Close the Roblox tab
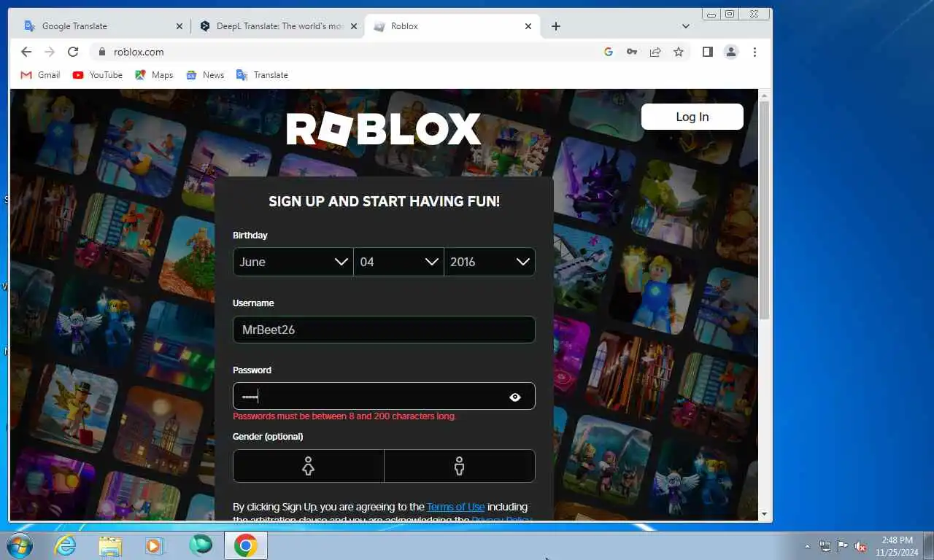 point(528,26)
